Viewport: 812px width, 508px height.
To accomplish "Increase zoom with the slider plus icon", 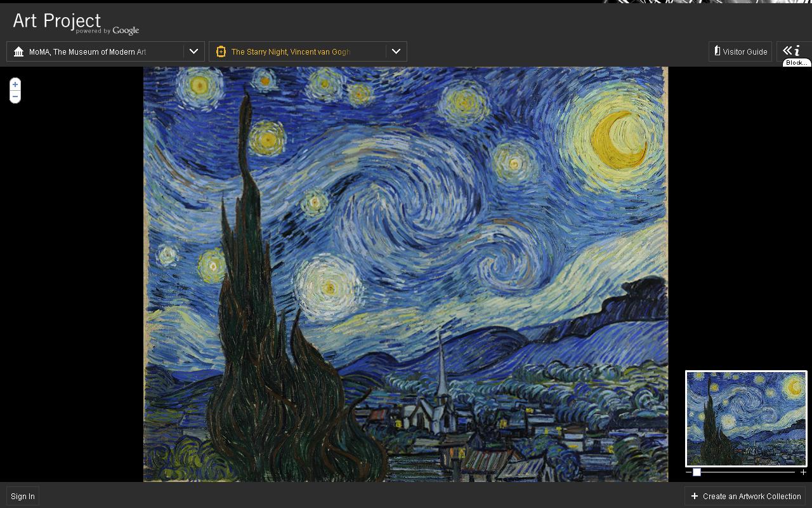I will (x=803, y=472).
